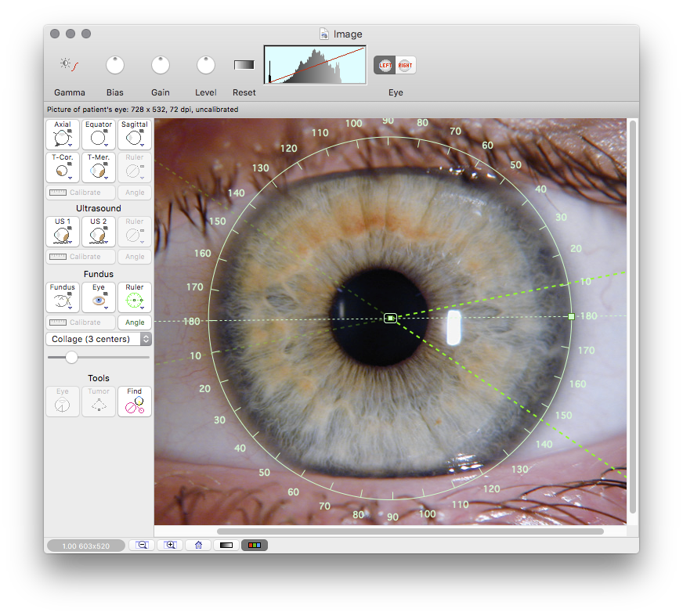Pick the T-Cor. view tool
The height and width of the screenshot is (616, 683).
pyautogui.click(x=62, y=167)
